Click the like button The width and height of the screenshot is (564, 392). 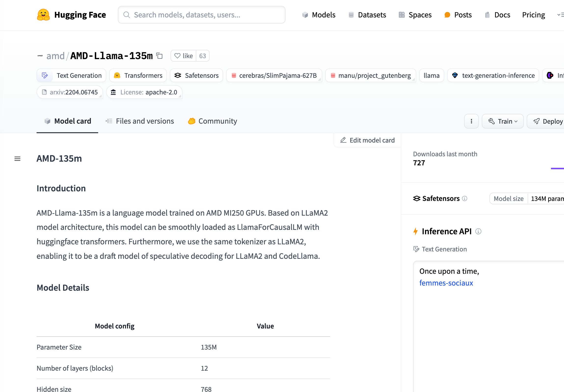click(184, 56)
